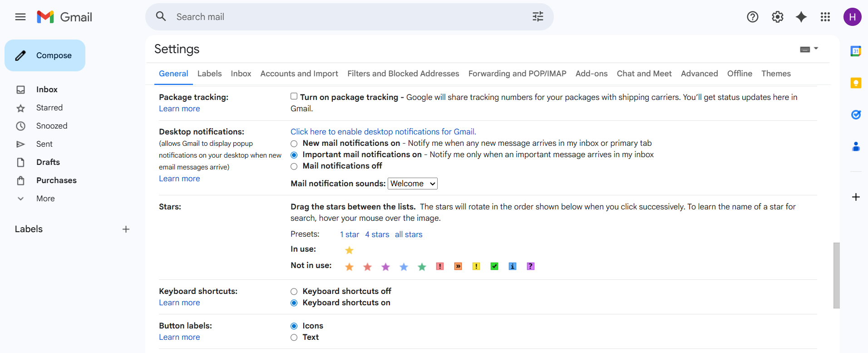Select New mail notifications on
Image resolution: width=868 pixels, height=353 pixels.
pyautogui.click(x=294, y=144)
